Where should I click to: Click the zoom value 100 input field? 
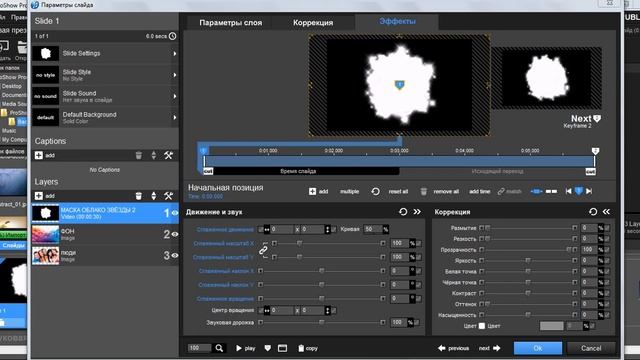click(x=199, y=348)
